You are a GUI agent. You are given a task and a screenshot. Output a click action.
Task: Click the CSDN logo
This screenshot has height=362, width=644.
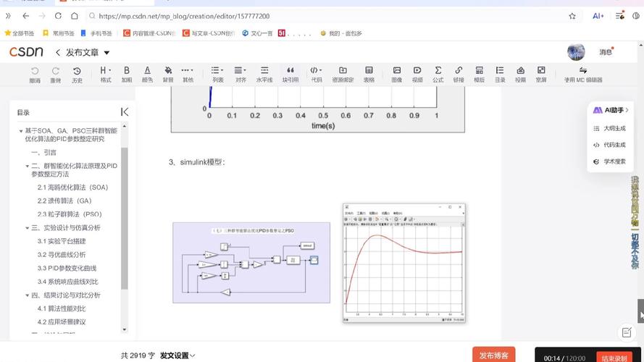tap(26, 51)
